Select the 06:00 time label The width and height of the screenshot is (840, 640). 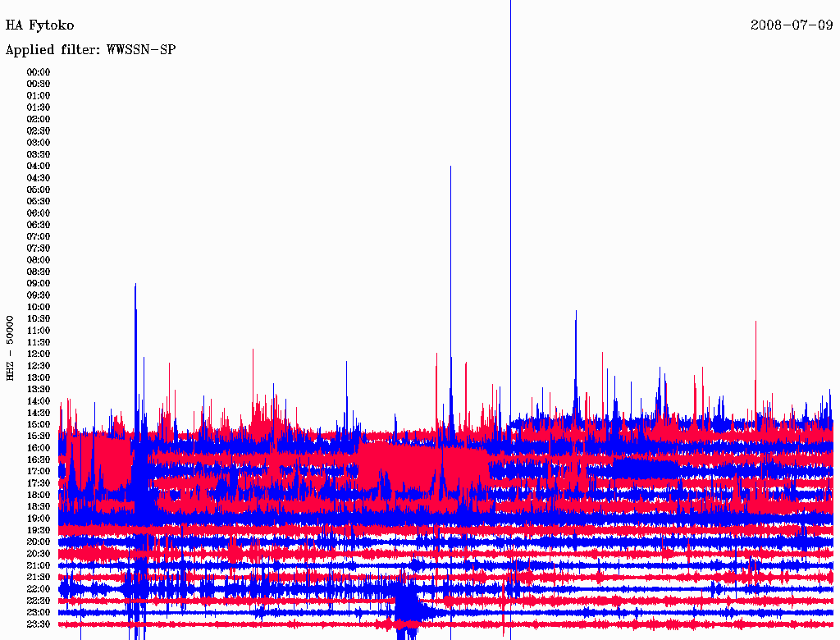(x=38, y=213)
